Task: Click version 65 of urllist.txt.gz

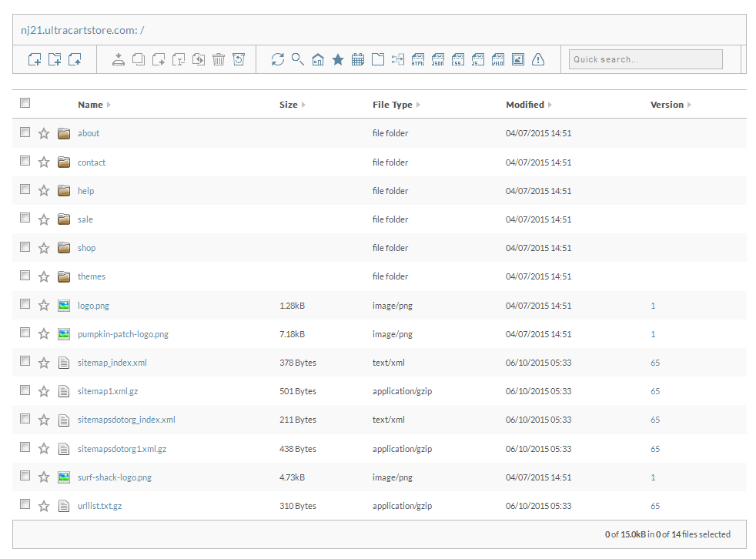Action: click(x=654, y=506)
